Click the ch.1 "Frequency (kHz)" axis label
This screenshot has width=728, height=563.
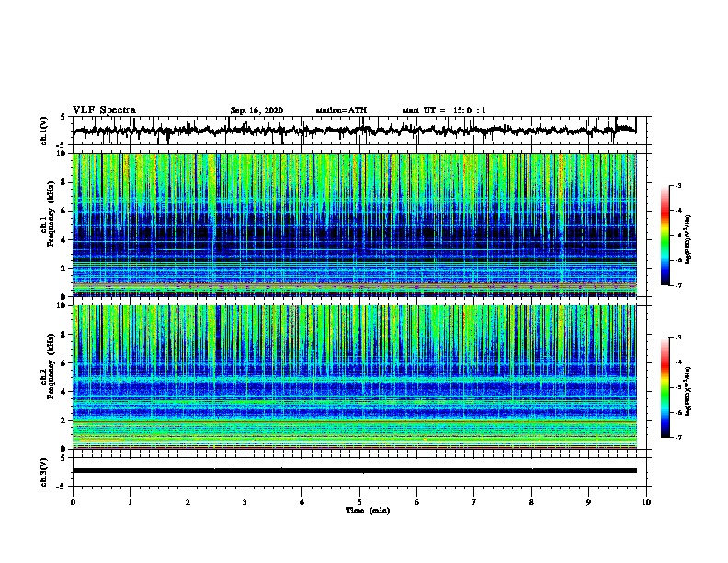pyautogui.click(x=51, y=213)
